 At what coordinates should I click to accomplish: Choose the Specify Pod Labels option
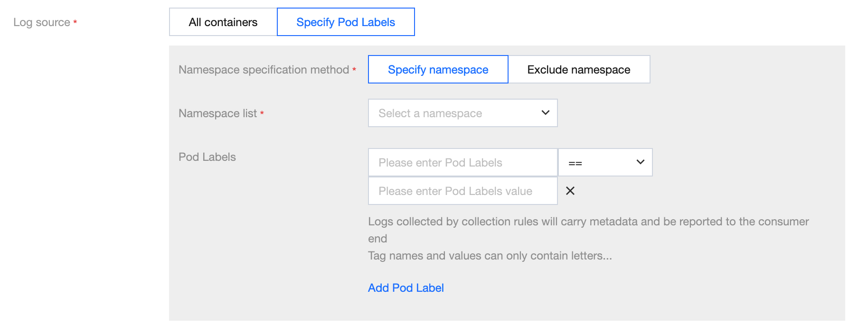(346, 22)
